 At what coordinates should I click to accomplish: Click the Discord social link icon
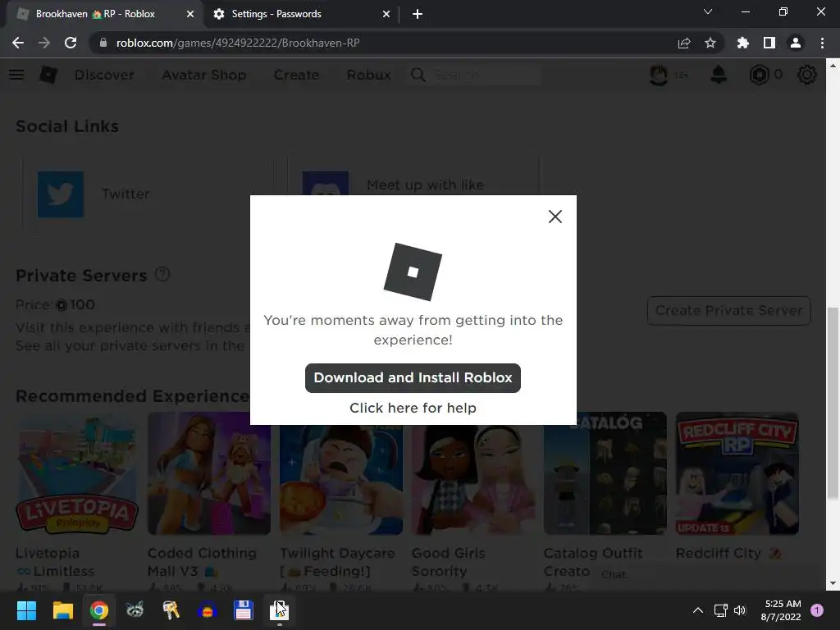coord(325,183)
